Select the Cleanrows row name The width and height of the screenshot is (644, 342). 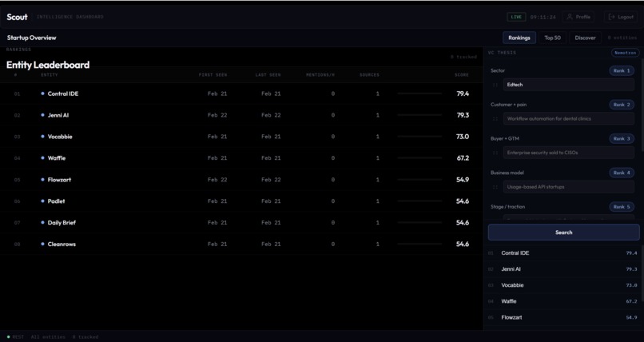[x=62, y=244]
